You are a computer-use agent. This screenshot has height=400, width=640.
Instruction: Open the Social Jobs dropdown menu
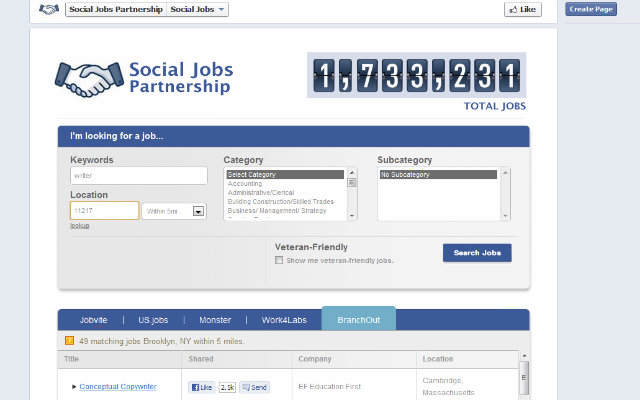[198, 9]
